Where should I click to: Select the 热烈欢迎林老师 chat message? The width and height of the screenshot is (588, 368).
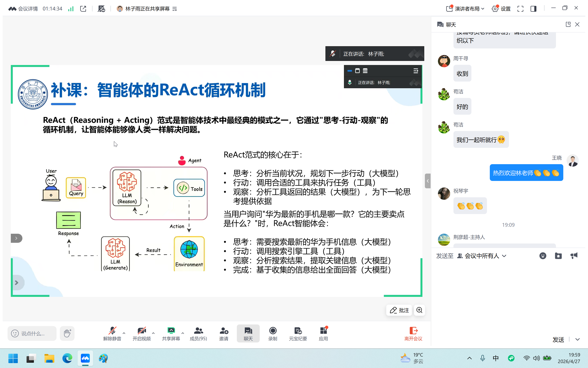(x=526, y=173)
